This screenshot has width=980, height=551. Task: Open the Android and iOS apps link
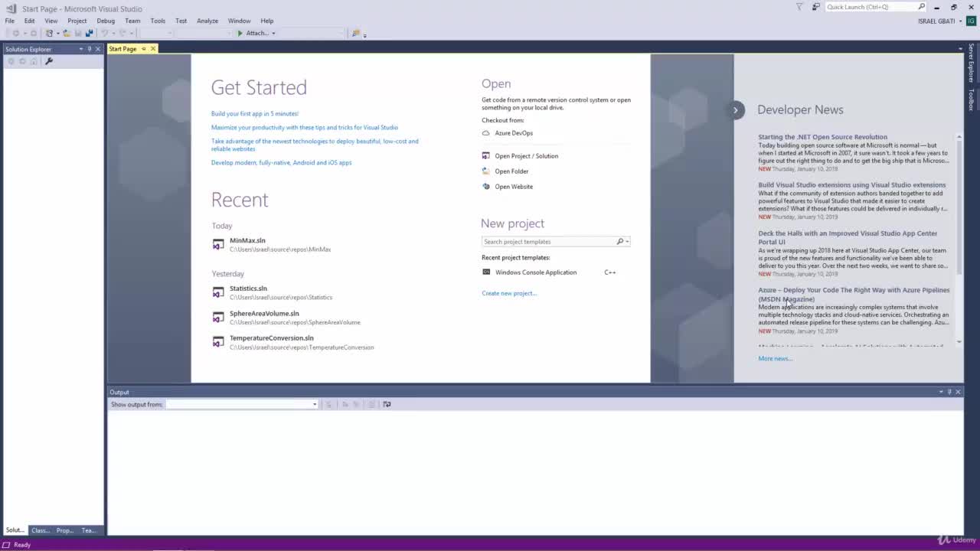282,163
